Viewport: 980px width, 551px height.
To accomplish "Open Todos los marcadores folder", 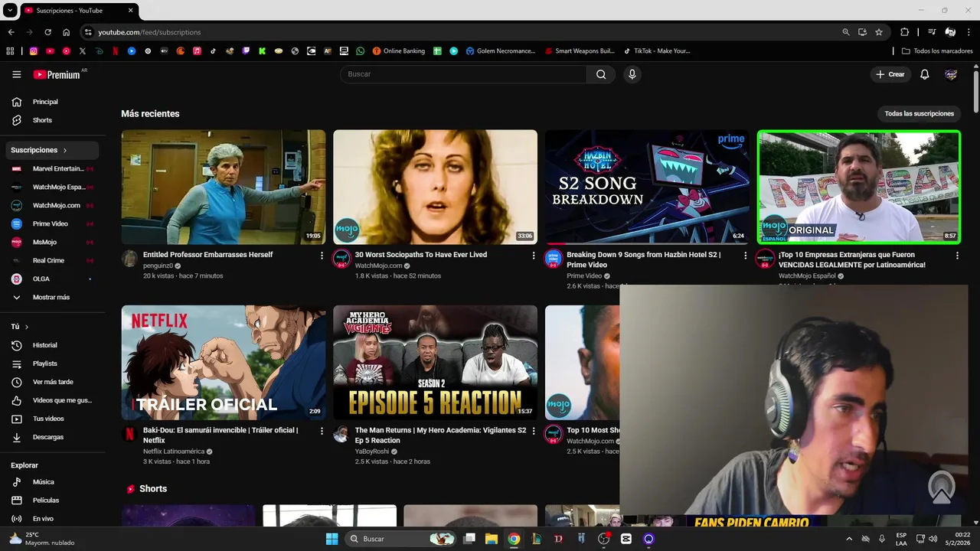I will [937, 51].
